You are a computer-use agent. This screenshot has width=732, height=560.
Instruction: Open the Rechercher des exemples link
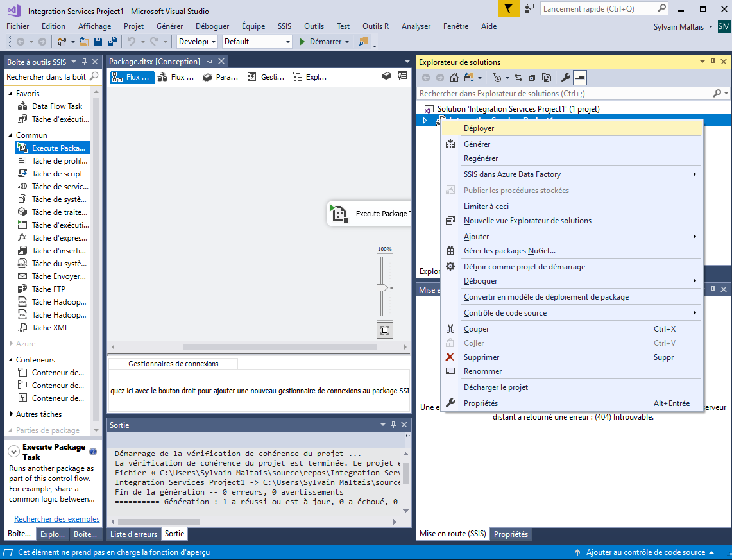pos(57,519)
